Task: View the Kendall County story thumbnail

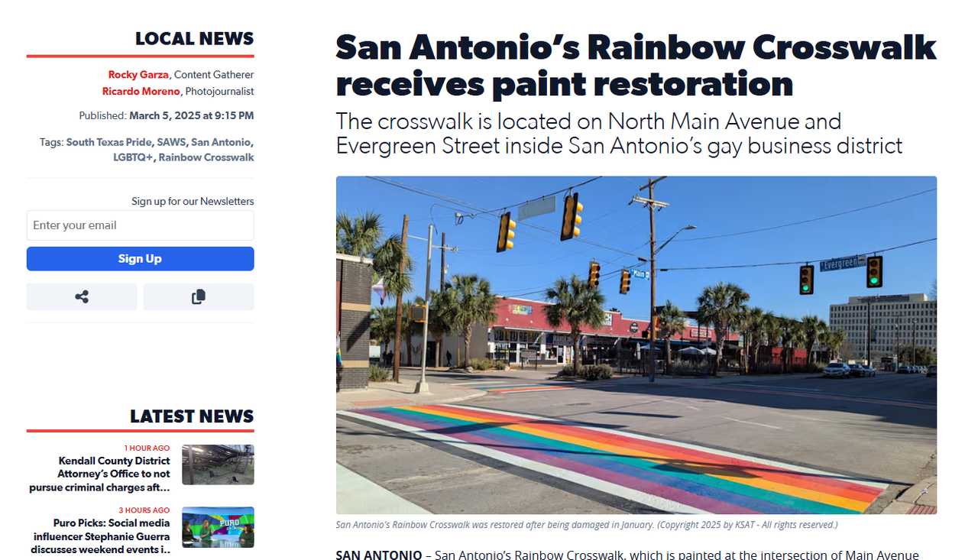Action: tap(218, 465)
